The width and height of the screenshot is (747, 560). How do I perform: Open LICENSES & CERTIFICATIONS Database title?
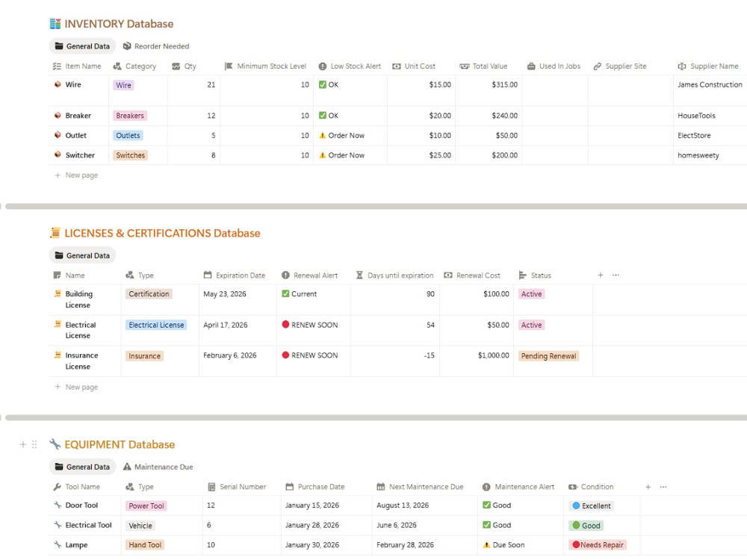162,233
